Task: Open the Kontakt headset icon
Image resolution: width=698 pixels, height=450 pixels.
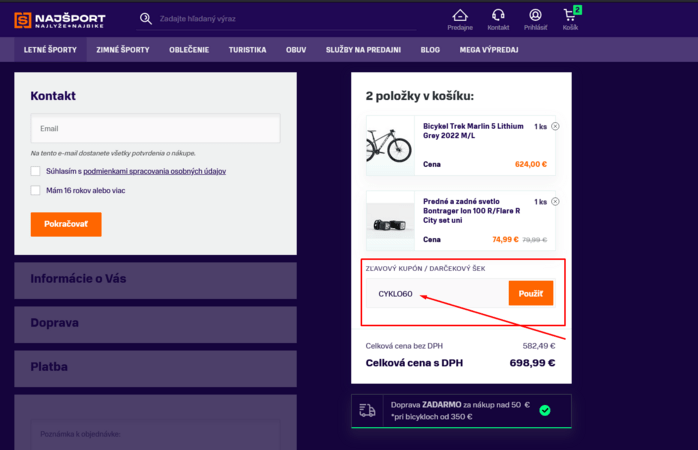Action: (498, 20)
